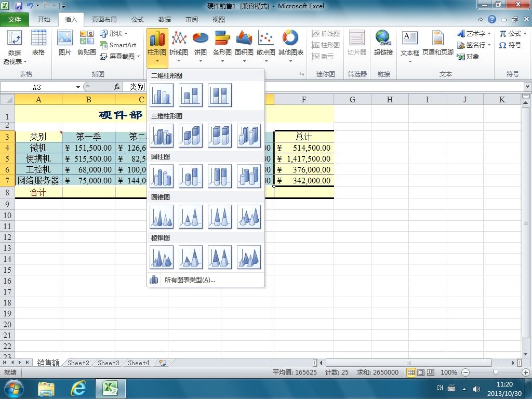This screenshot has width=532, height=399.
Task: Insert a symbol (符号)
Action: point(510,45)
